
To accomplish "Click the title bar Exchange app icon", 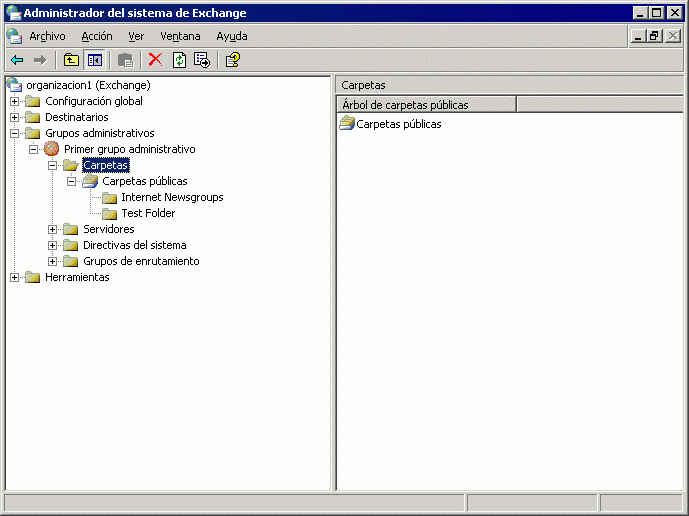I will tap(14, 13).
